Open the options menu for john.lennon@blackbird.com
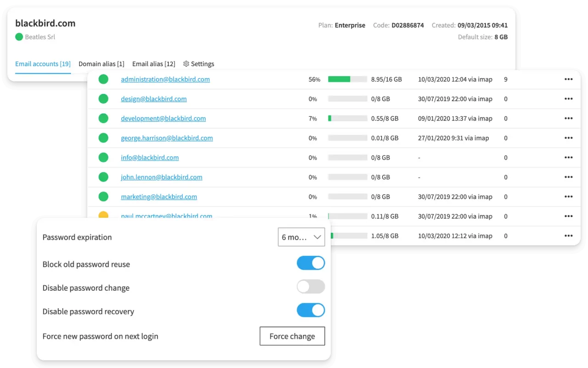This screenshot has width=588, height=368. click(x=569, y=177)
